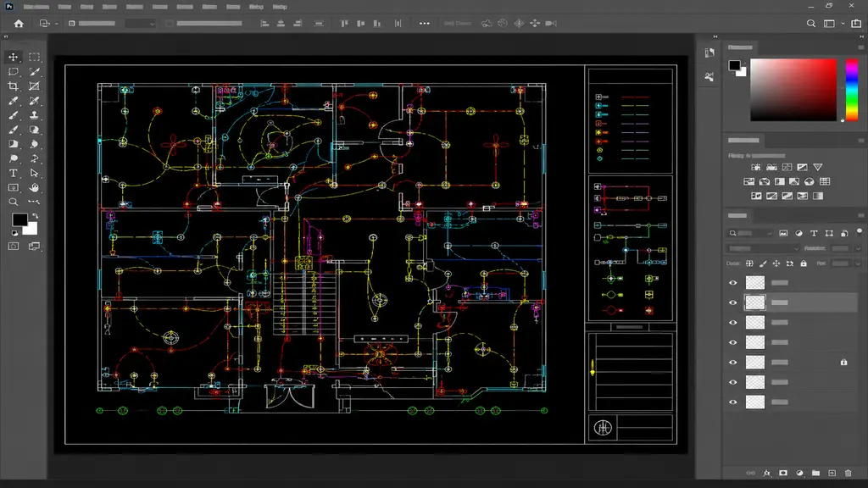Click the Share button at top right
868x488 pixels.
pos(856,23)
